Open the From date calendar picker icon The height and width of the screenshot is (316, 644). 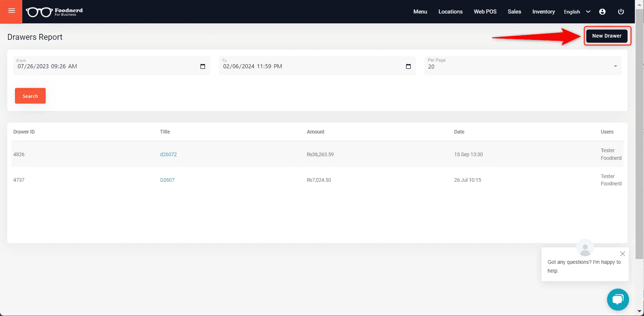point(203,66)
